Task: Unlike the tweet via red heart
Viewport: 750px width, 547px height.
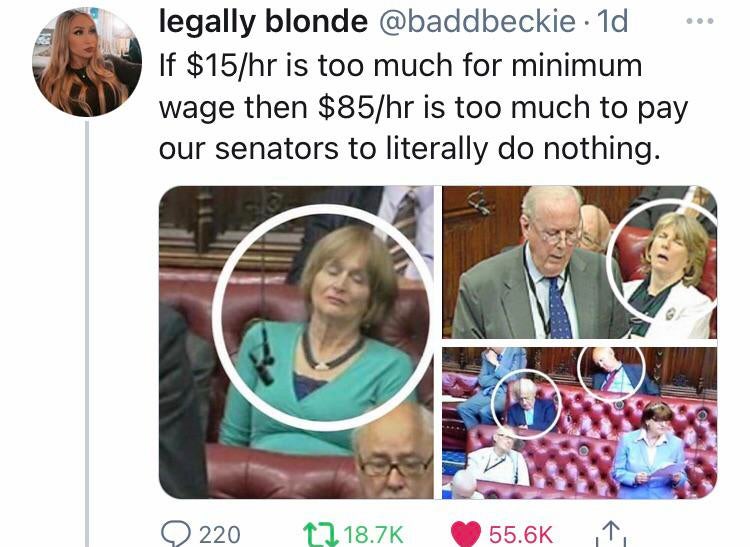Action: pyautogui.click(x=466, y=534)
